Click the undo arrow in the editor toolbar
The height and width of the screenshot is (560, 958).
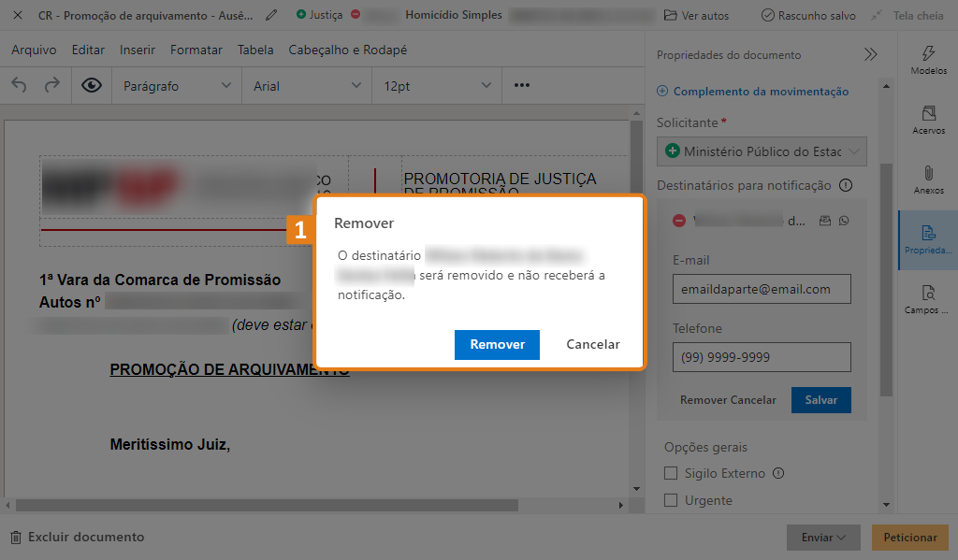click(x=20, y=85)
